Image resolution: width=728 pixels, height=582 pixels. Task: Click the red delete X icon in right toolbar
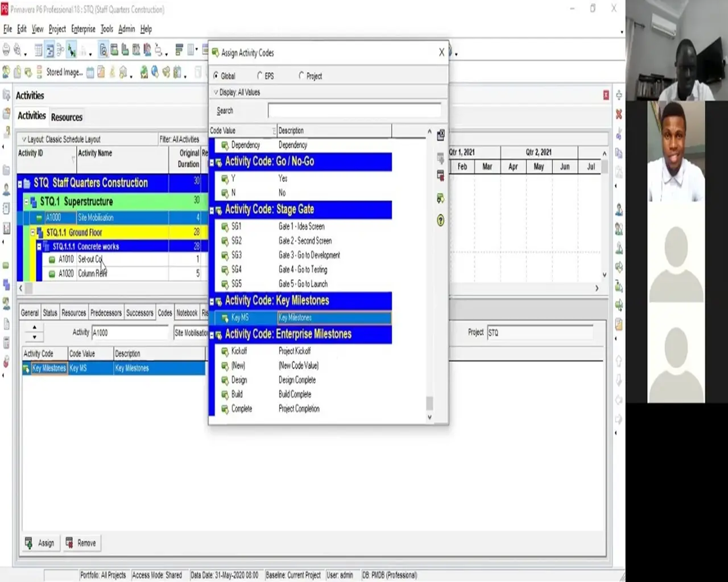(x=619, y=114)
